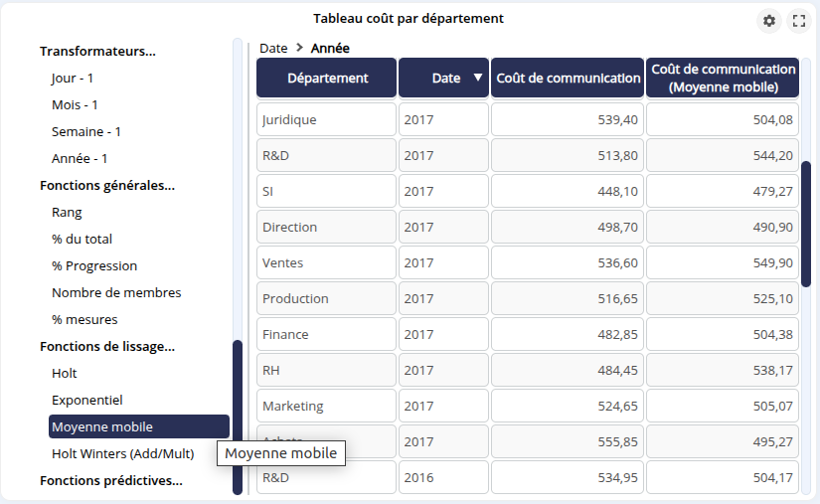Apply the % Progression function

point(94,265)
